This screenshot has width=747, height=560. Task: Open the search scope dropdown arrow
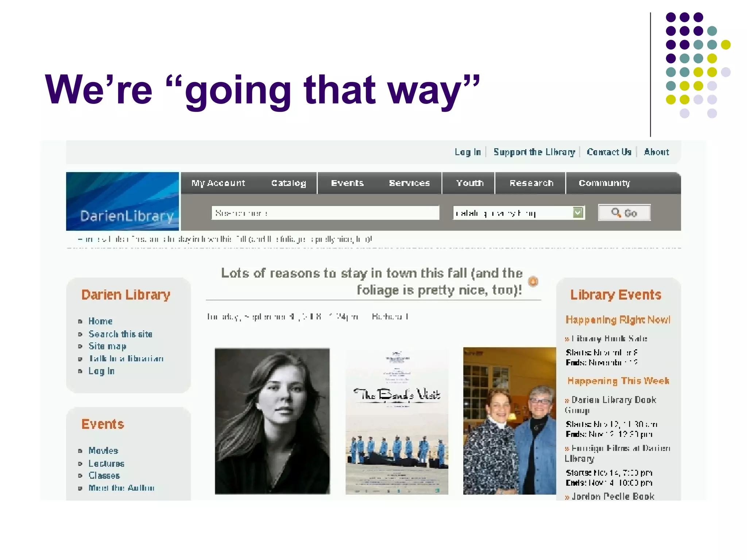pyautogui.click(x=578, y=213)
